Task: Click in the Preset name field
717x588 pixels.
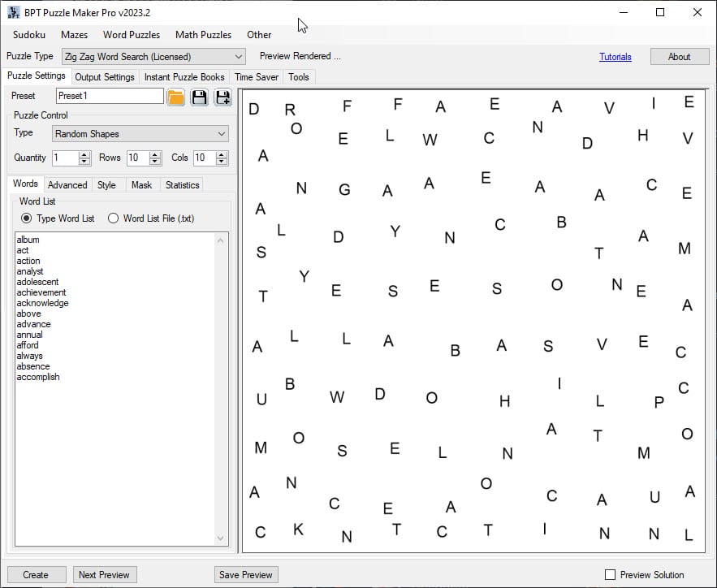Action: [110, 96]
